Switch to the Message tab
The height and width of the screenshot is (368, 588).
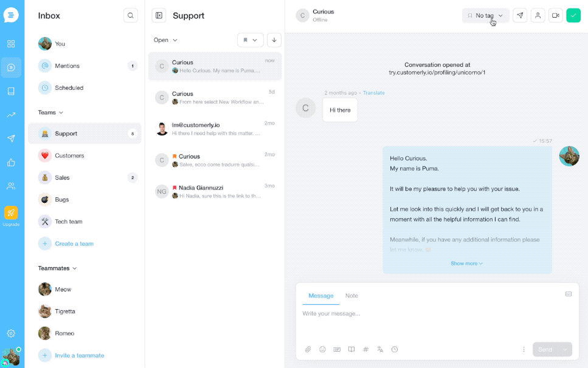tap(320, 296)
